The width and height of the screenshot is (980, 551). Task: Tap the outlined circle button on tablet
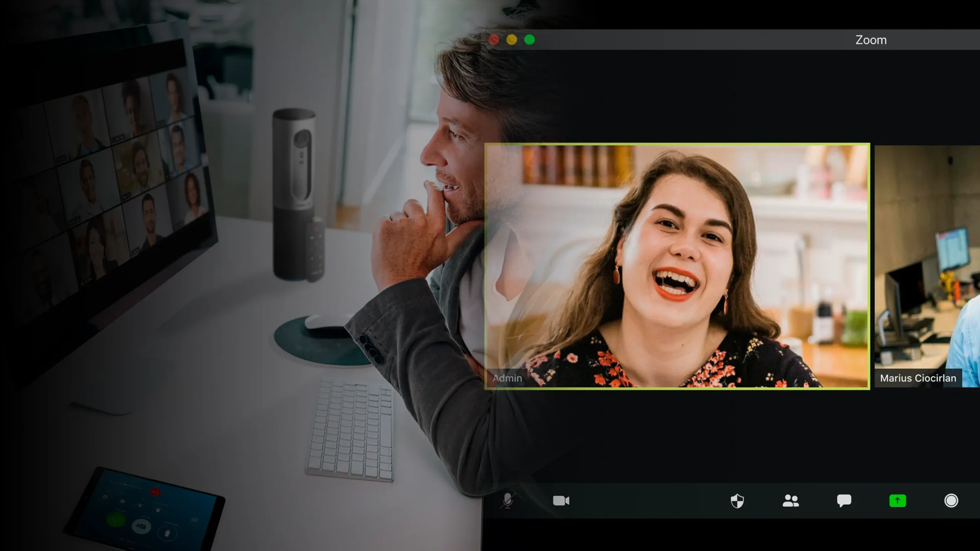click(167, 532)
